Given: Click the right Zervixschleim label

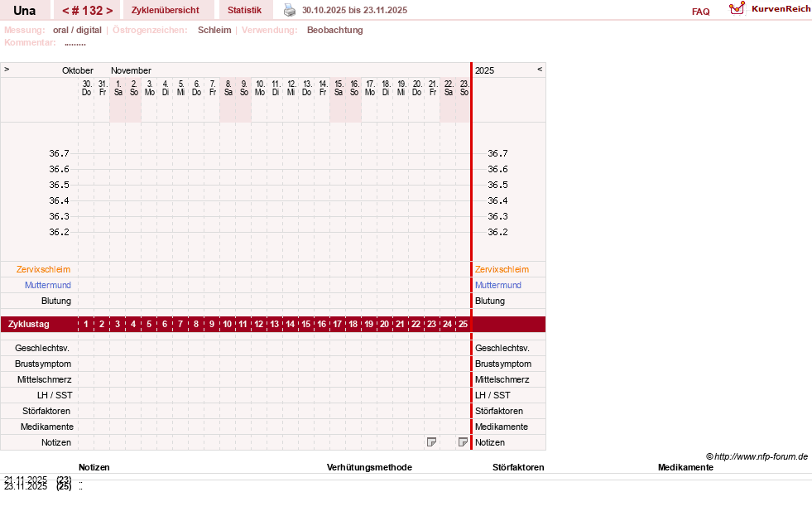Looking at the screenshot, I should [x=502, y=269].
